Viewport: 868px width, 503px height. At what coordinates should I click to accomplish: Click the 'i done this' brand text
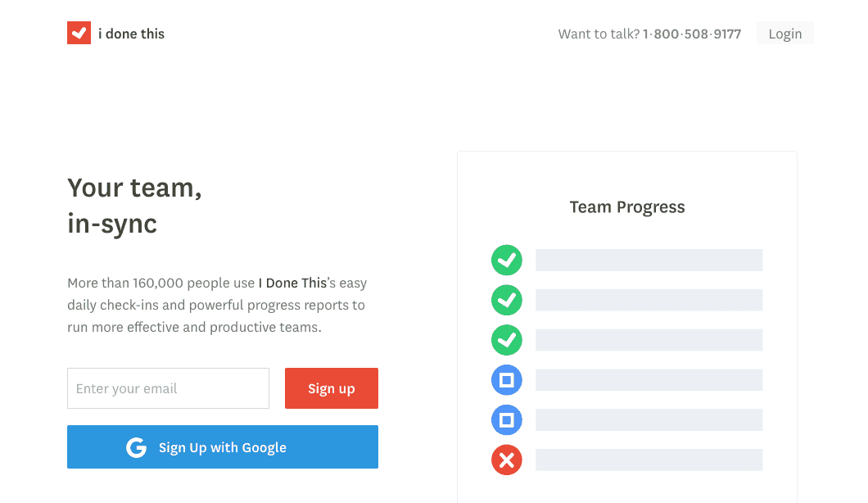[x=131, y=34]
